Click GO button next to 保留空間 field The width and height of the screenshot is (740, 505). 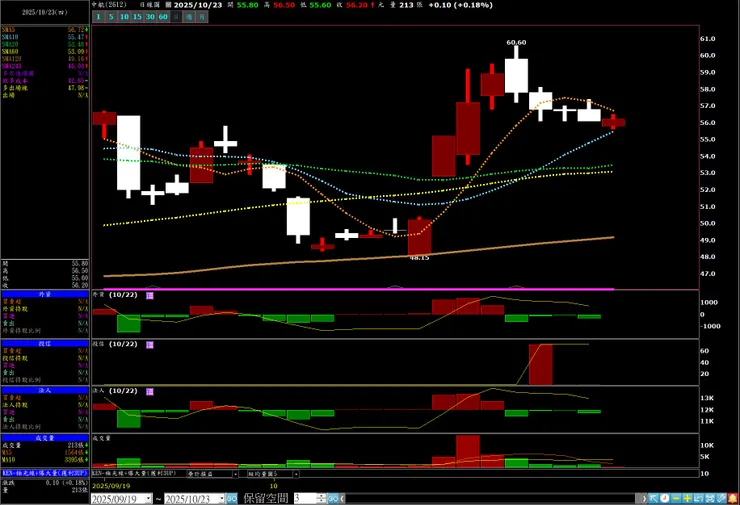(333, 498)
